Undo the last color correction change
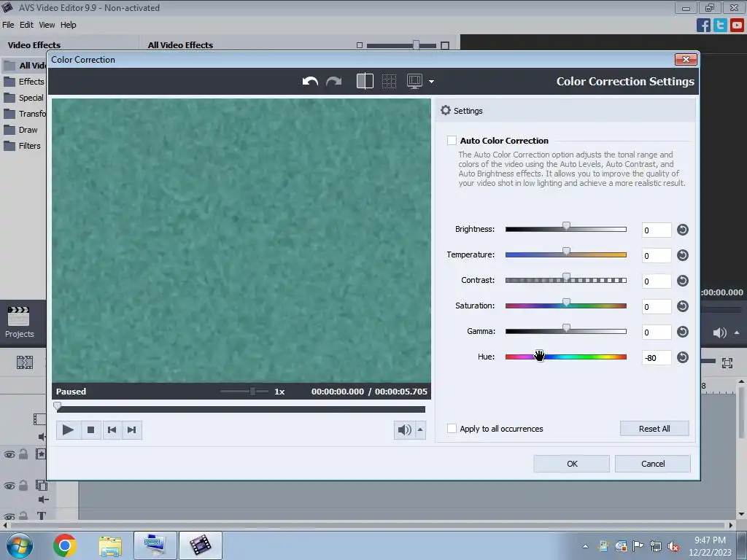The image size is (747, 560). coord(310,82)
